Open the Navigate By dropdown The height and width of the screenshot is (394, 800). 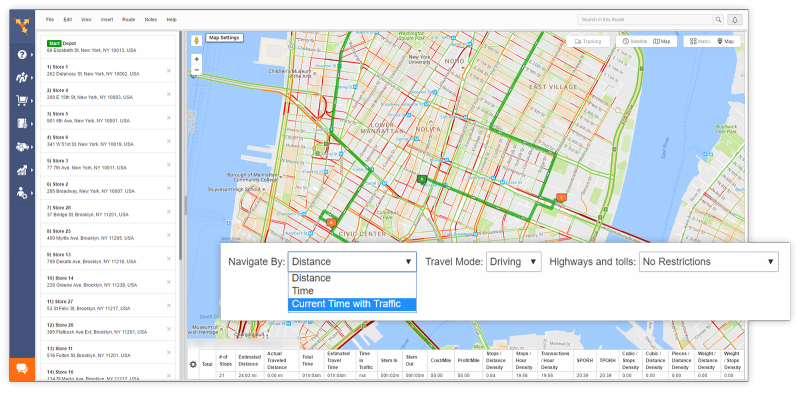[x=352, y=261]
